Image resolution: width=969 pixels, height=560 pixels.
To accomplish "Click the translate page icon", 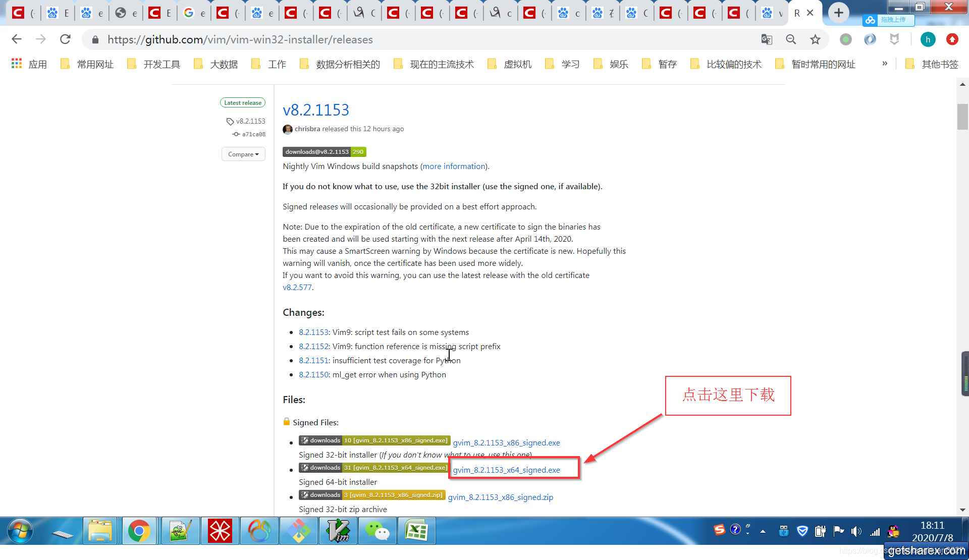I will click(766, 39).
